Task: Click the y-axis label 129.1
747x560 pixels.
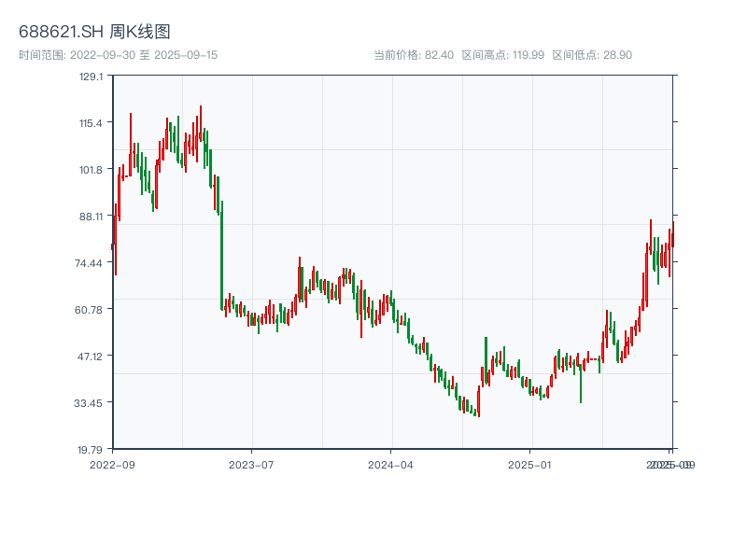Action: click(91, 77)
